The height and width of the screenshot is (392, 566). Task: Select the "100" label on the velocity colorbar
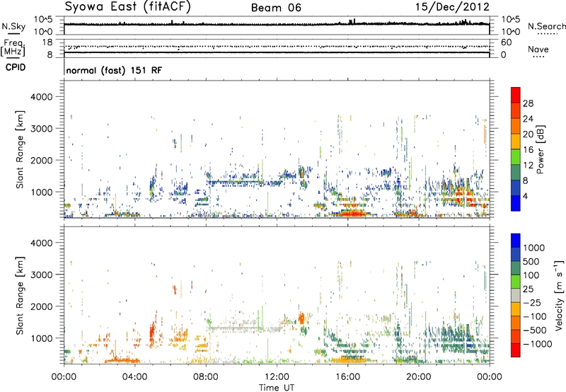point(531,275)
